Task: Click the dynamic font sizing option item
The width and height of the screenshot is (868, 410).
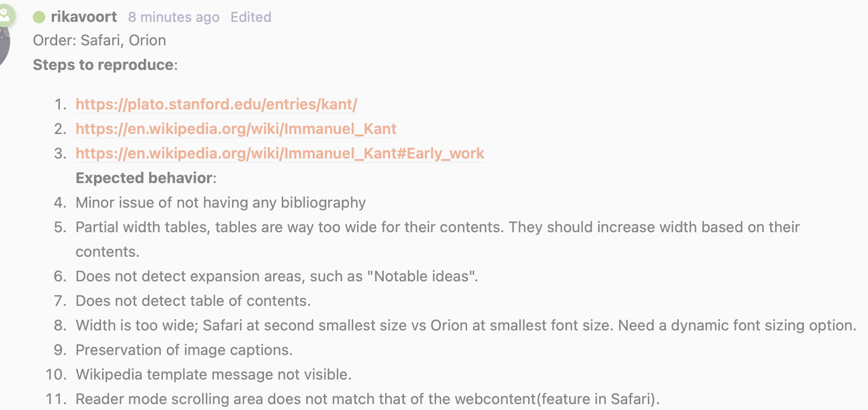Action: click(466, 325)
